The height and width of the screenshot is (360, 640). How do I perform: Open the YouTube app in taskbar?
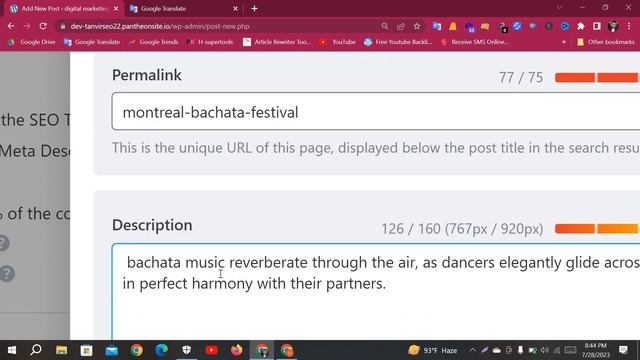[x=211, y=350]
